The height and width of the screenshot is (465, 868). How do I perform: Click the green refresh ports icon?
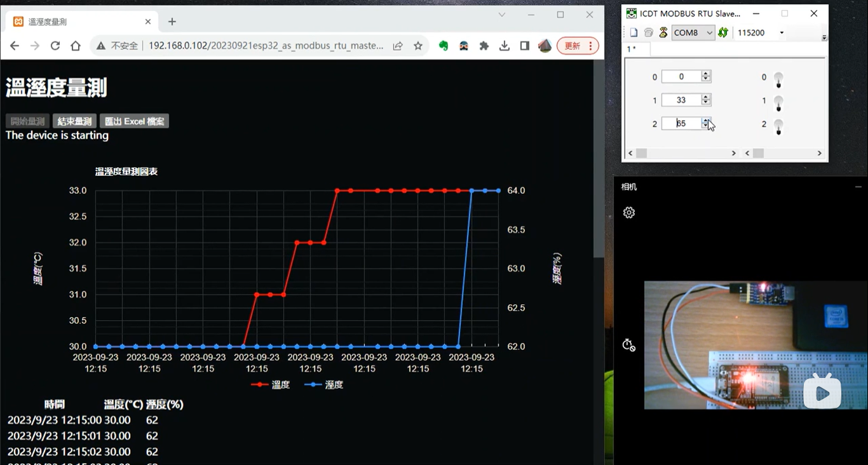pos(723,32)
